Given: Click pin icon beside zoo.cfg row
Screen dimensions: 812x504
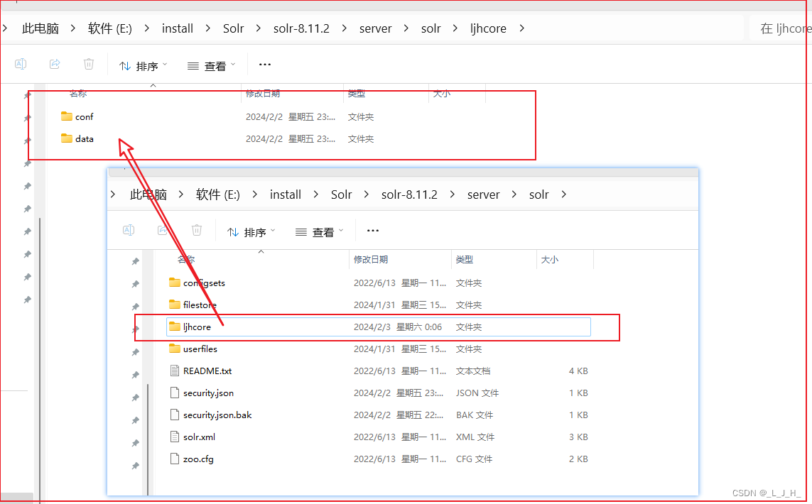Looking at the screenshot, I should click(135, 466).
